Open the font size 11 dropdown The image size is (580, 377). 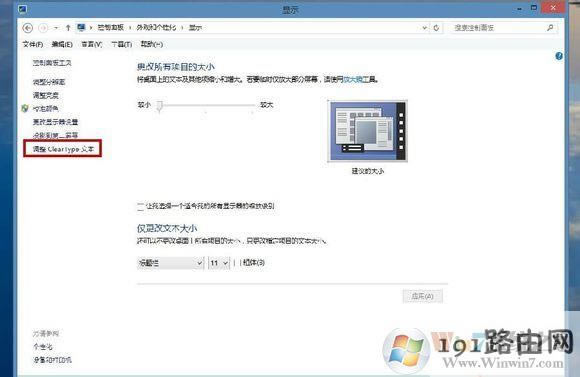click(x=219, y=263)
